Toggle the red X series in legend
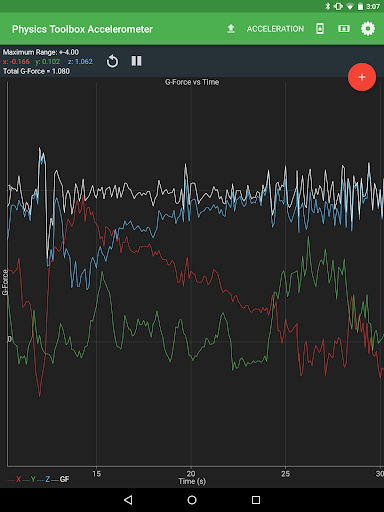 [x=15, y=479]
